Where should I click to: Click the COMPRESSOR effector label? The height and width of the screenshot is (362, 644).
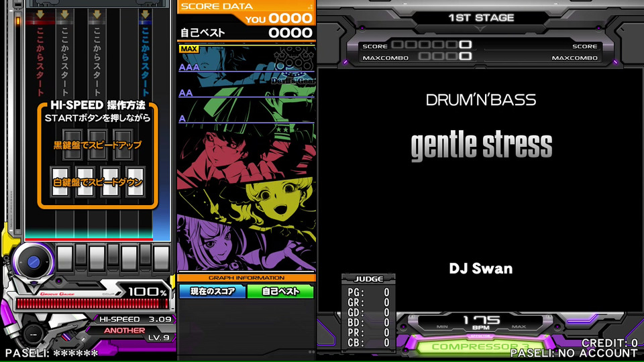point(480,347)
